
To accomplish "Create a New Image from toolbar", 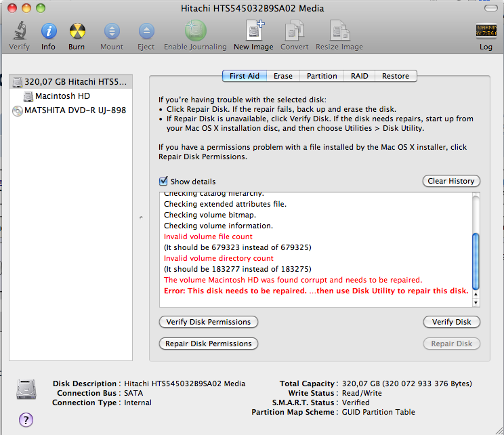I will click(x=255, y=30).
